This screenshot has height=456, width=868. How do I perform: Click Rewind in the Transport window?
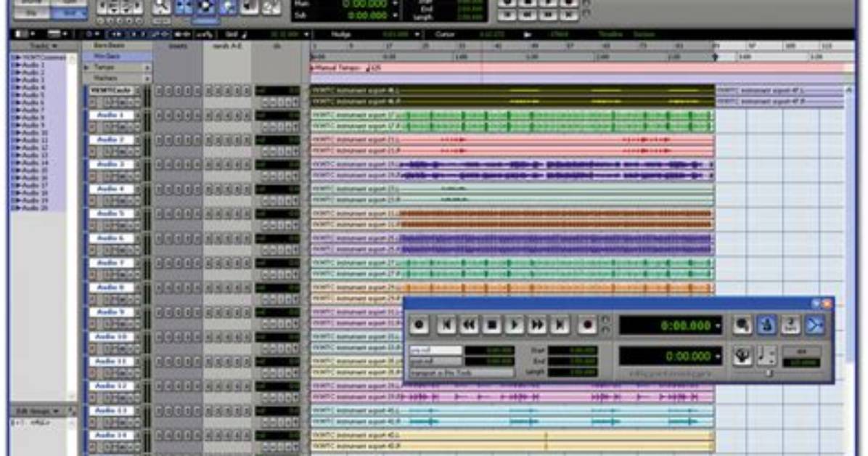coord(469,325)
